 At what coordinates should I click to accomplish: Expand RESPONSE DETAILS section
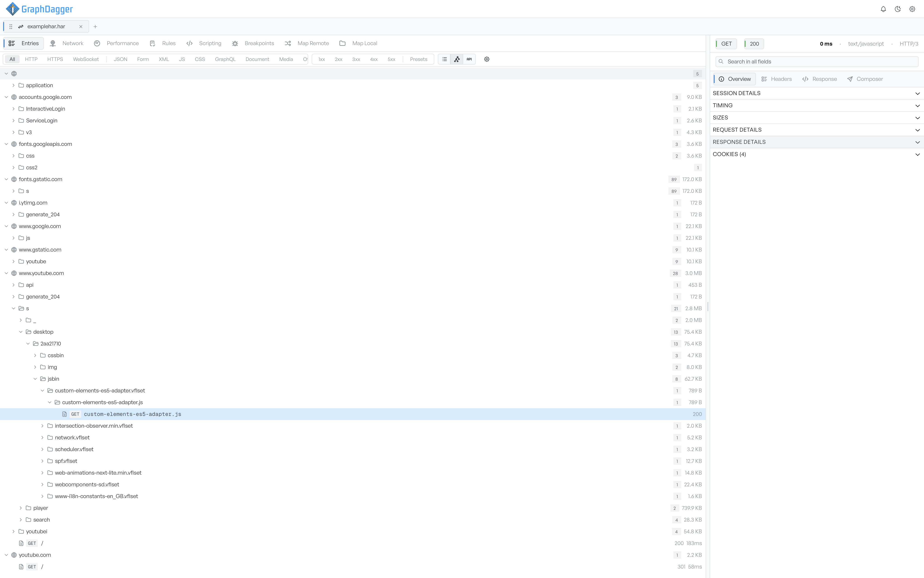pyautogui.click(x=817, y=142)
